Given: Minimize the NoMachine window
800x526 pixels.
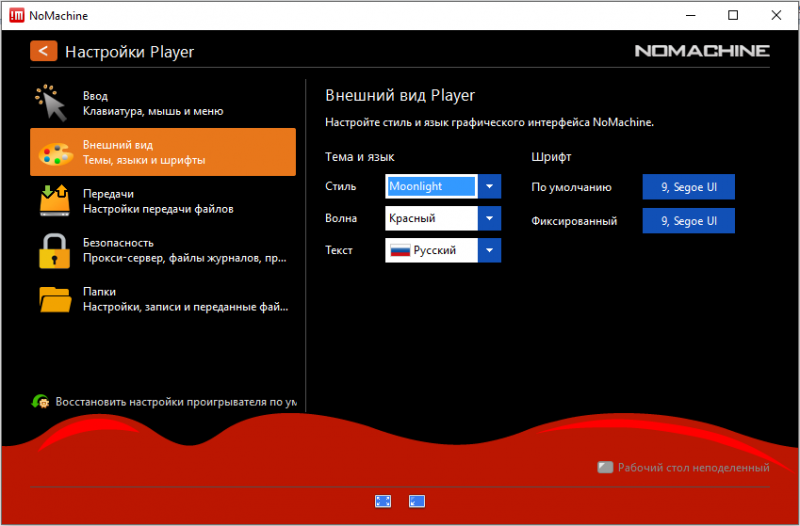Looking at the screenshot, I should [690, 16].
